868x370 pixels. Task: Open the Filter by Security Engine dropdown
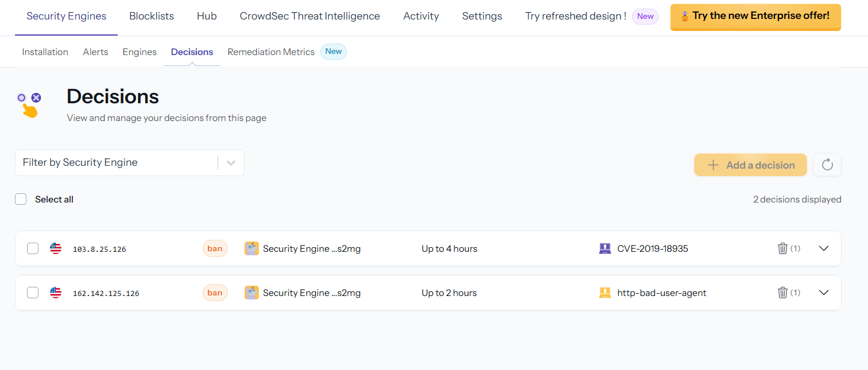130,162
